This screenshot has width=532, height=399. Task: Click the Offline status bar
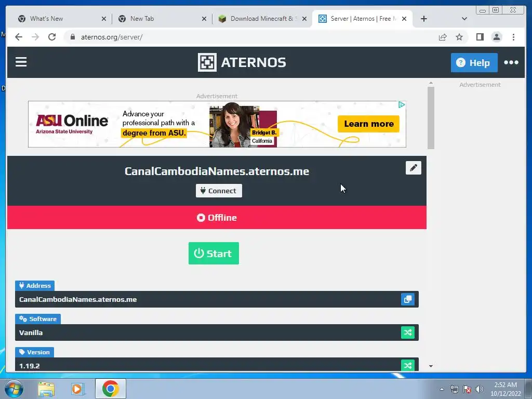217,218
